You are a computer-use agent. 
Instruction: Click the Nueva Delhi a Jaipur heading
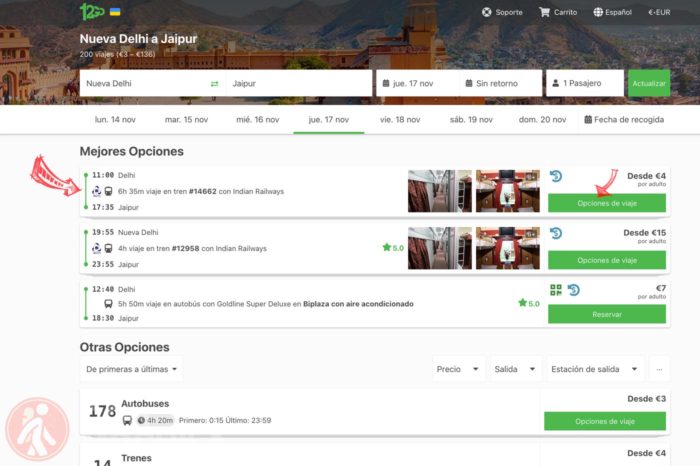[138, 39]
